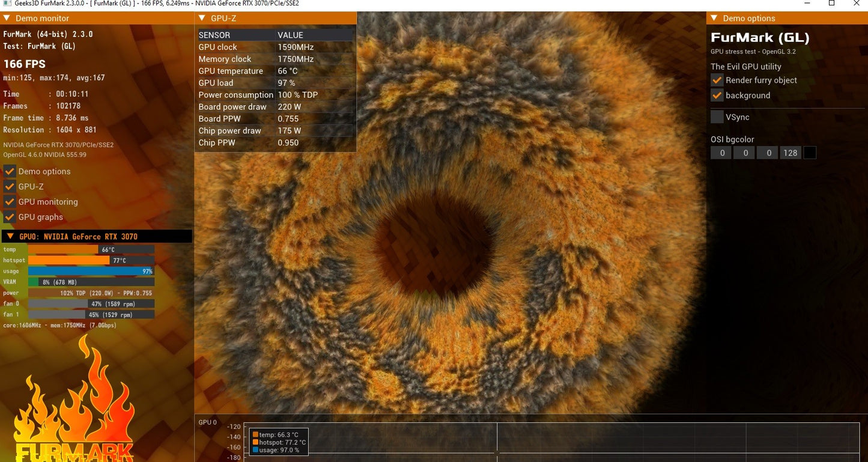This screenshot has width=868, height=462.
Task: Click the usage bar showing 97%
Action: (x=91, y=271)
